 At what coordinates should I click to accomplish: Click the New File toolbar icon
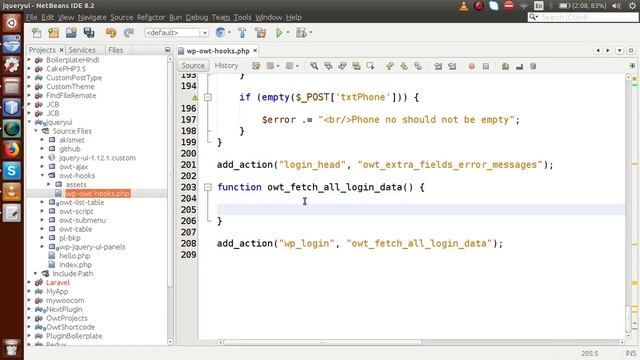click(x=37, y=33)
